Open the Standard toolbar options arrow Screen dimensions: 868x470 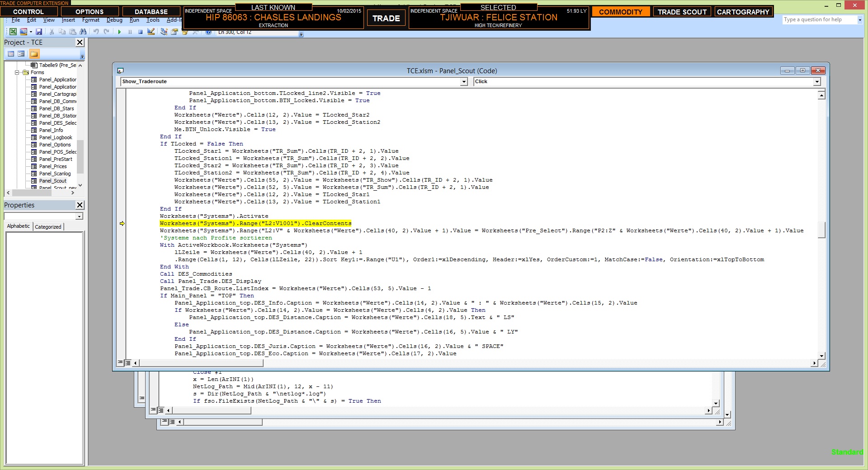(x=302, y=34)
